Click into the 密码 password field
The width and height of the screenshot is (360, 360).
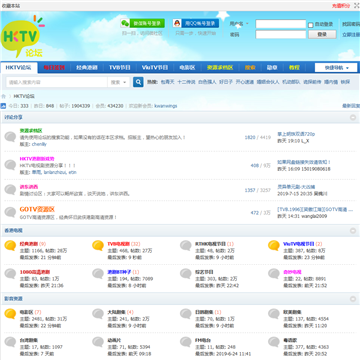281,35
